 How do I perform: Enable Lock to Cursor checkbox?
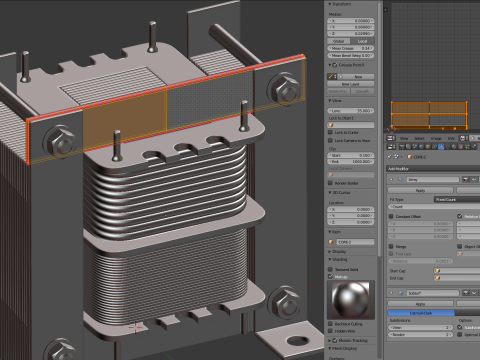pyautogui.click(x=330, y=133)
